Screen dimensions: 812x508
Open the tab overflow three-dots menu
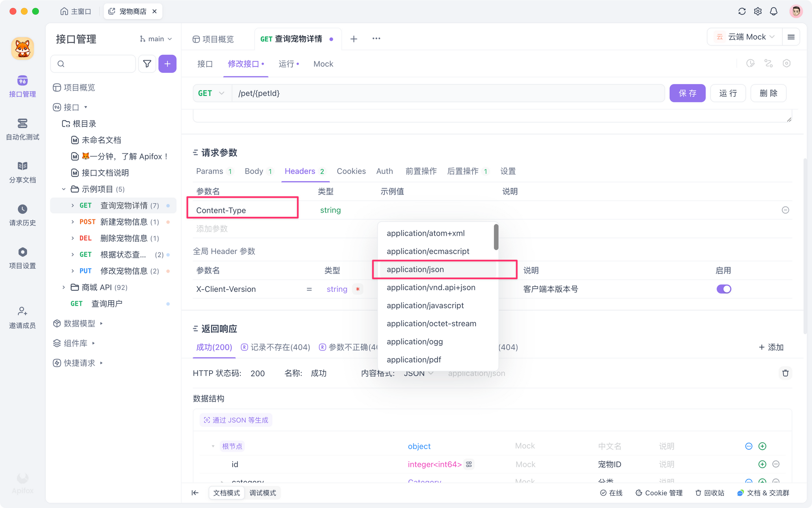pyautogui.click(x=376, y=39)
